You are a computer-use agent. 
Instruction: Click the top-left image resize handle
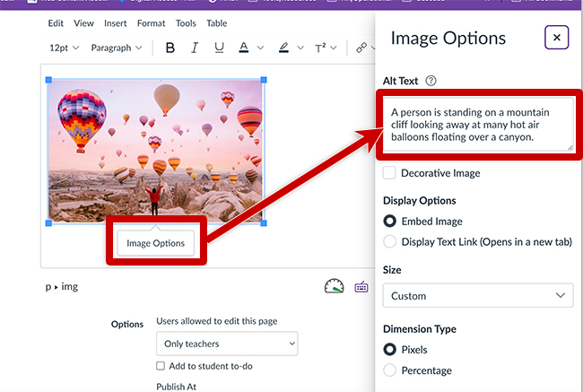coord(48,80)
